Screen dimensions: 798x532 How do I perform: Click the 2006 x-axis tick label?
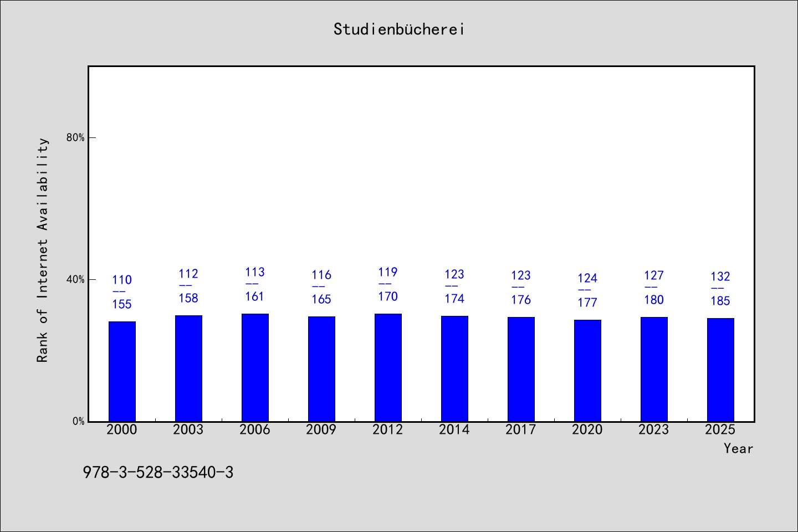tap(255, 429)
